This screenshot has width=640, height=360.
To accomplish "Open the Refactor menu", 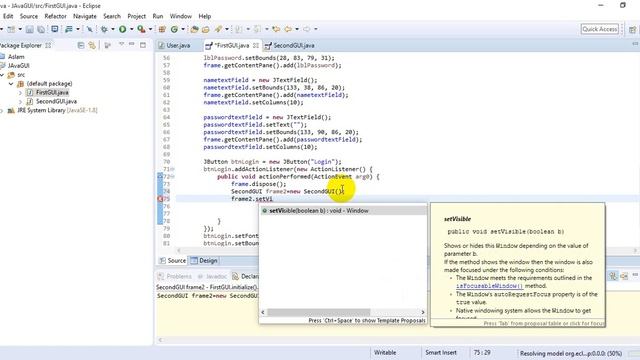I will 55,16.
